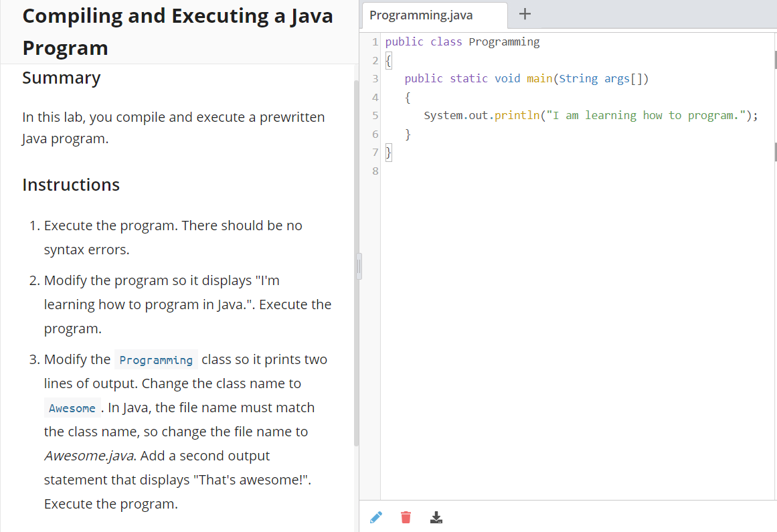Open a new file tab with the plus icon
Viewport: 777px width, 532px height.
pos(524,14)
